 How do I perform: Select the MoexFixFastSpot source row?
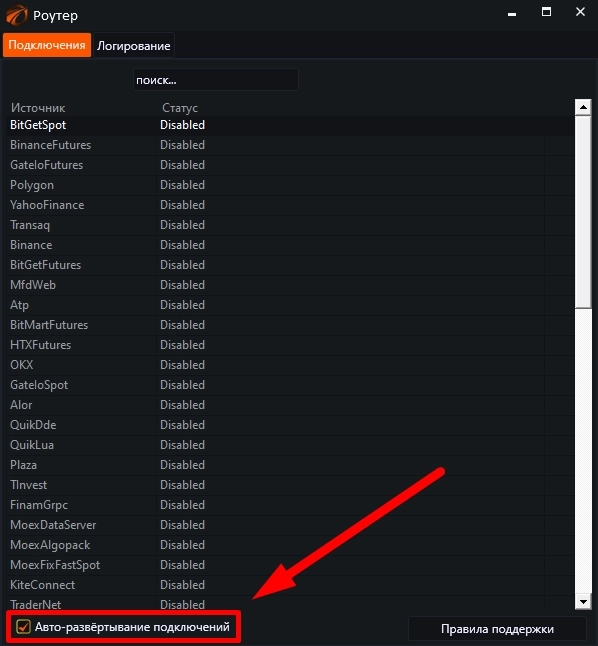[290, 565]
